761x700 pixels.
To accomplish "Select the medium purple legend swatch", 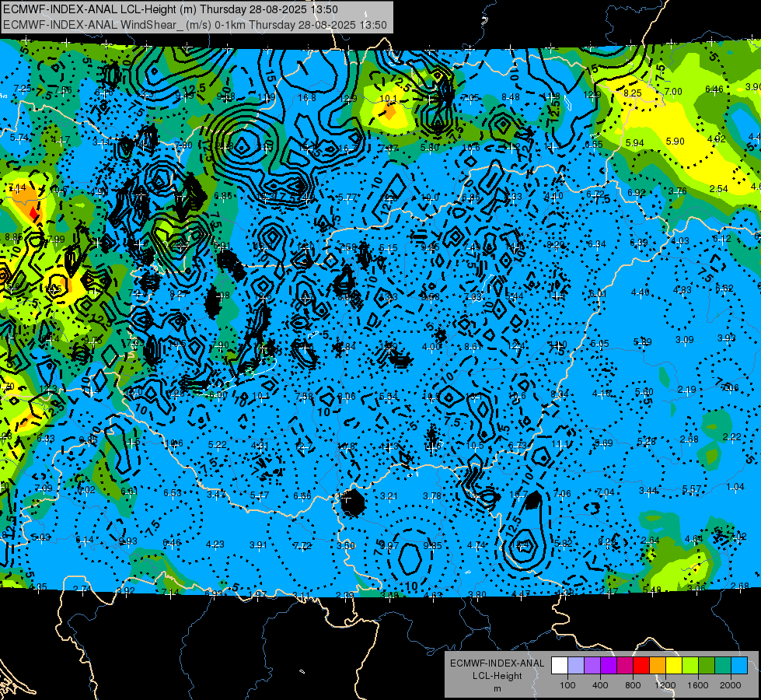I will (592, 665).
